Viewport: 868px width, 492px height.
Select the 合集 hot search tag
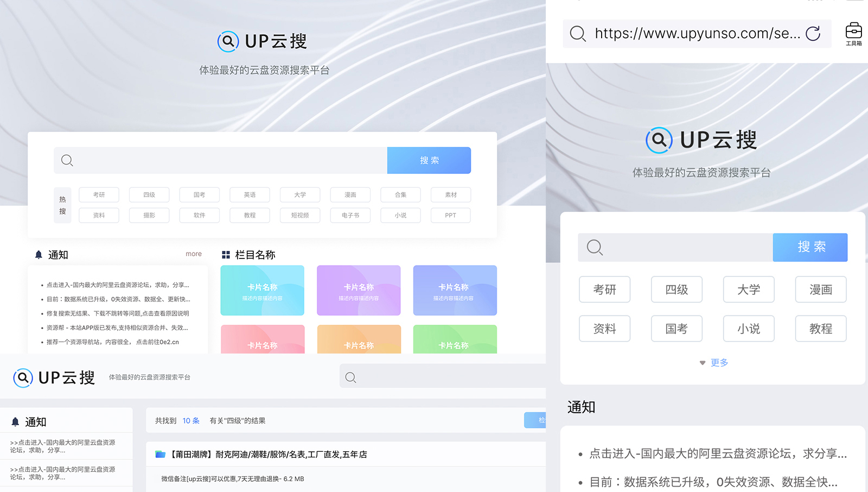[x=400, y=194]
